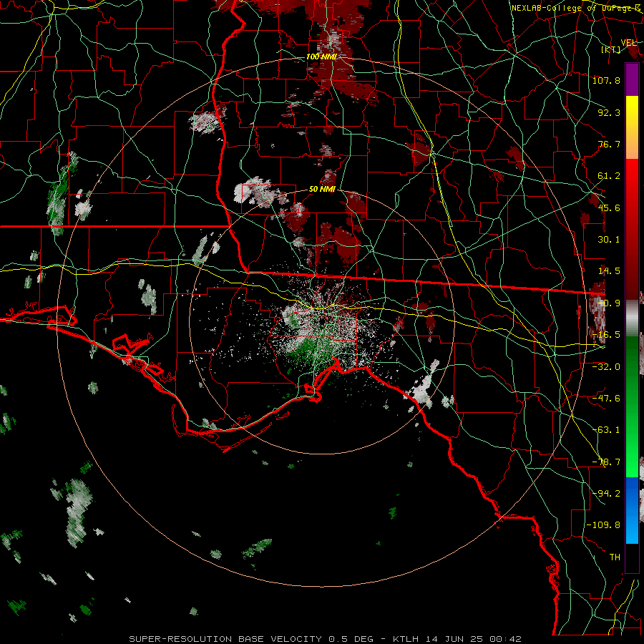Click the -109.8 velocity scale value
Image resolution: width=644 pixels, height=644 pixels.
click(603, 525)
